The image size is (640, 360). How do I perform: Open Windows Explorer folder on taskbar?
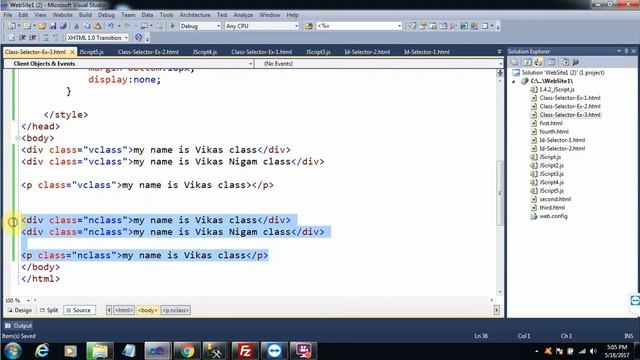coord(99,351)
